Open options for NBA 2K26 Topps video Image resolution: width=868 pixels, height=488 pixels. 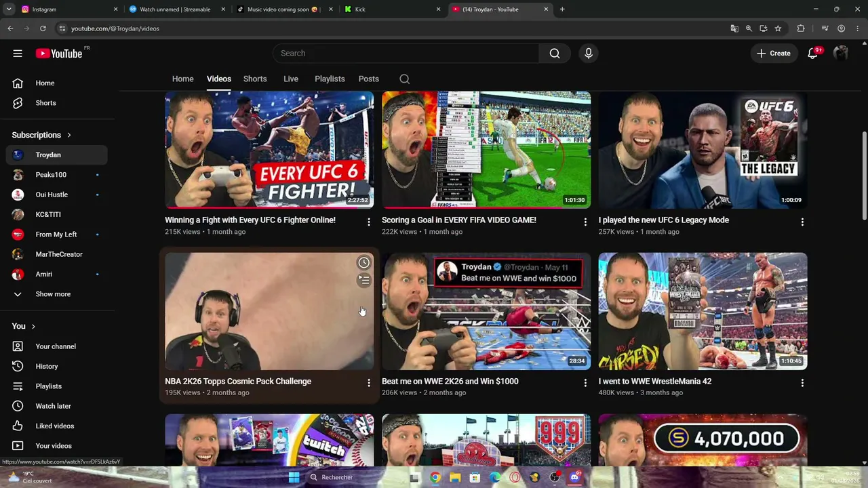click(369, 383)
